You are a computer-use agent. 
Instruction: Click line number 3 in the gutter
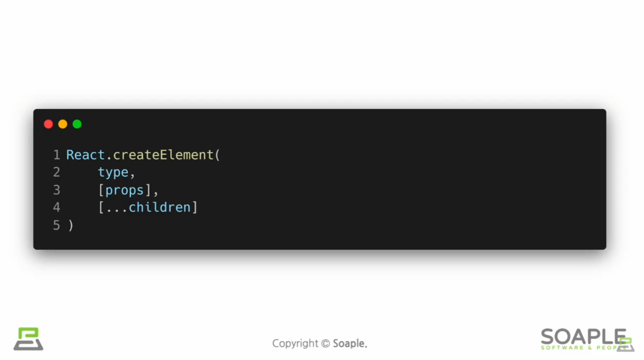coord(56,190)
